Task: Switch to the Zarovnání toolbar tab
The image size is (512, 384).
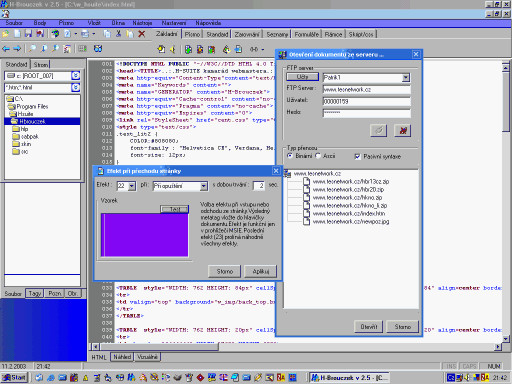Action: pos(247,34)
